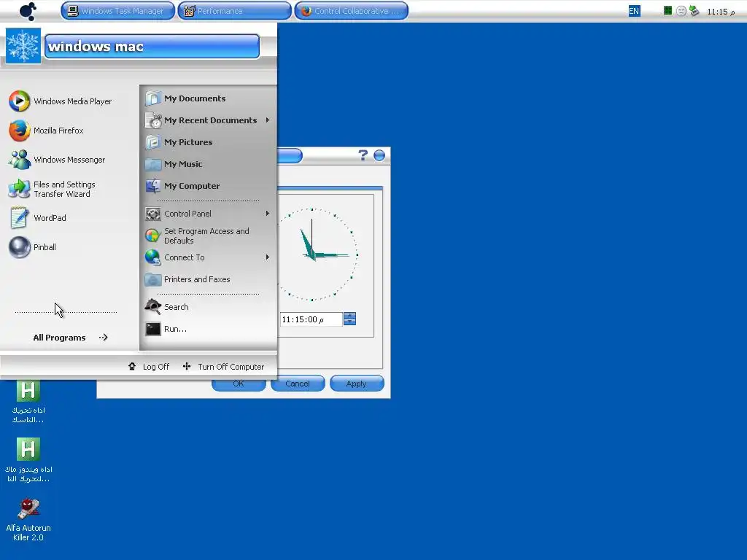Click the help question mark in dialog

click(x=363, y=155)
